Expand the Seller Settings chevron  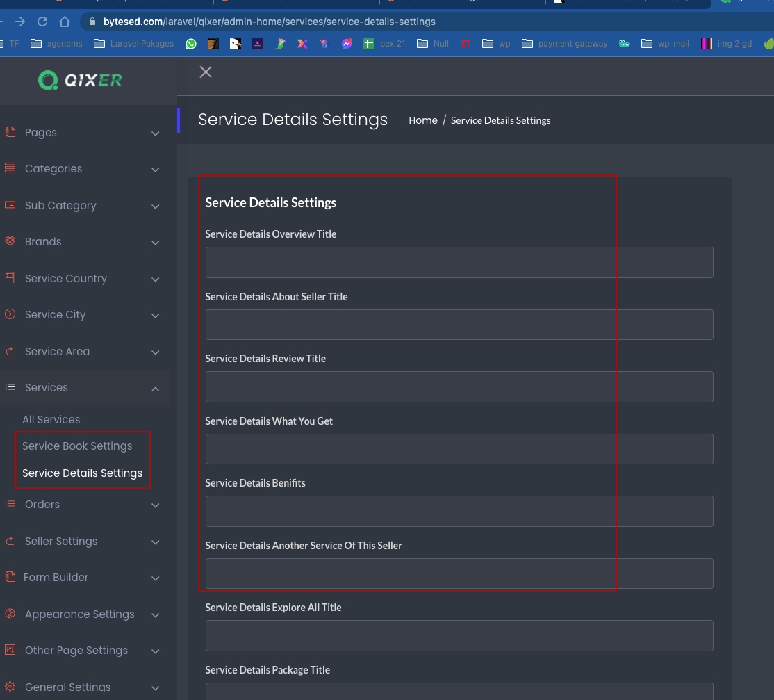(156, 542)
